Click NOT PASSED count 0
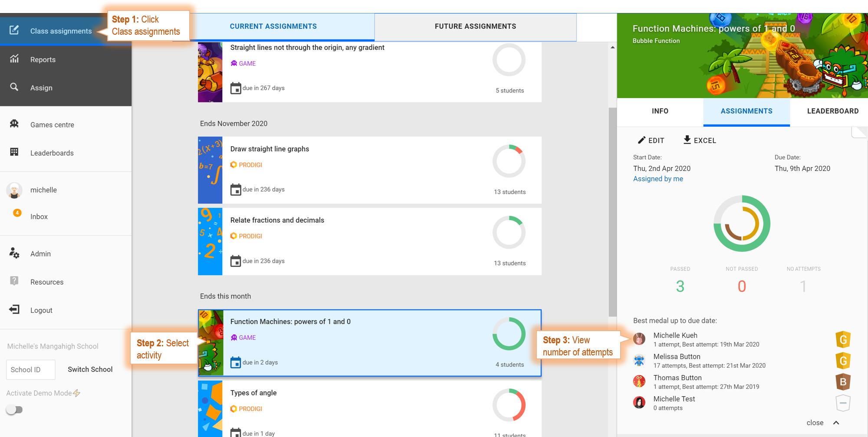868x437 pixels. pyautogui.click(x=742, y=286)
